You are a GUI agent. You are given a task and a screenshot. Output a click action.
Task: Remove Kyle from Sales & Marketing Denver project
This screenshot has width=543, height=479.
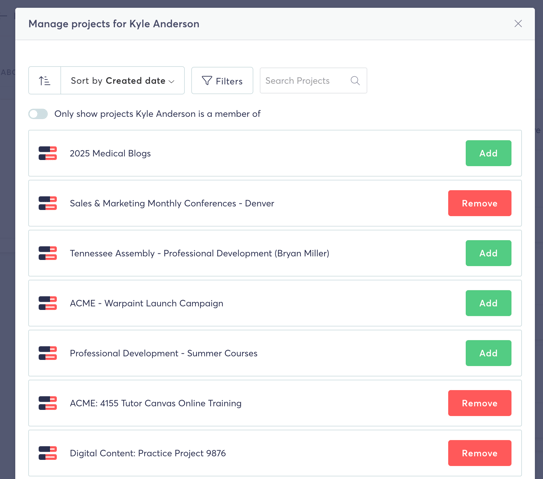click(480, 203)
